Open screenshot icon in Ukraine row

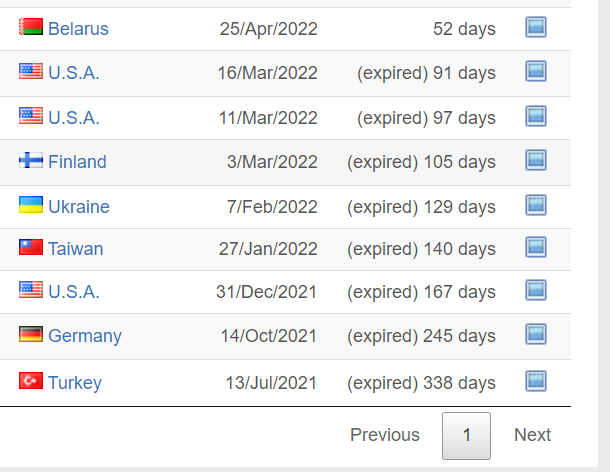coord(536,205)
